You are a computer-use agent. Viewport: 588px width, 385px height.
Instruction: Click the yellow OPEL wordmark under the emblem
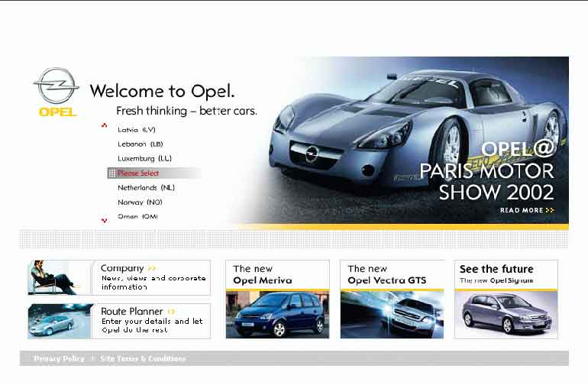[x=57, y=112]
